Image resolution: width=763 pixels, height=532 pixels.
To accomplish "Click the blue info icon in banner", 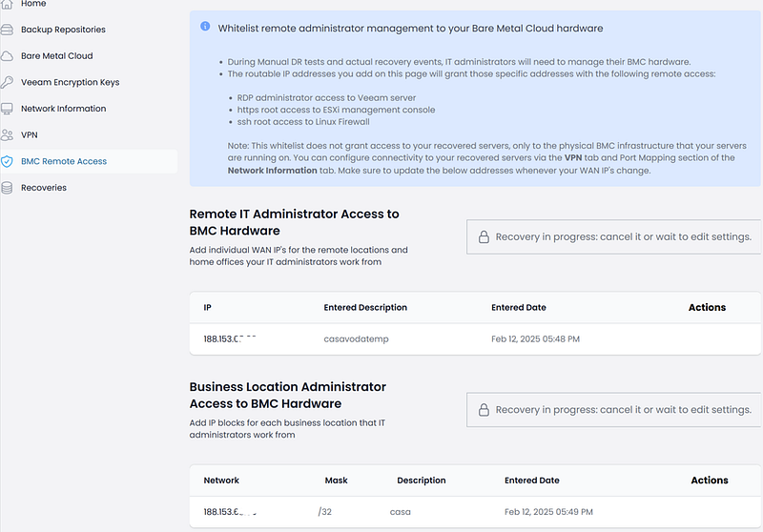I will [x=205, y=28].
